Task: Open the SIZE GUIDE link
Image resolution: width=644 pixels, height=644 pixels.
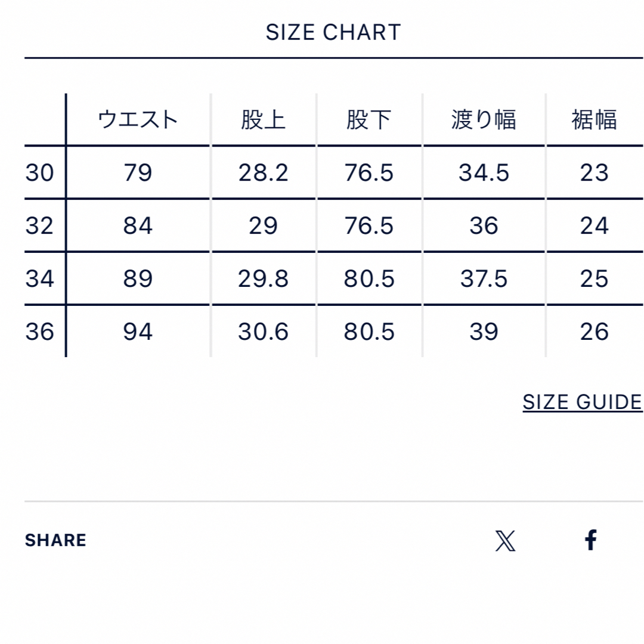Action: (583, 402)
